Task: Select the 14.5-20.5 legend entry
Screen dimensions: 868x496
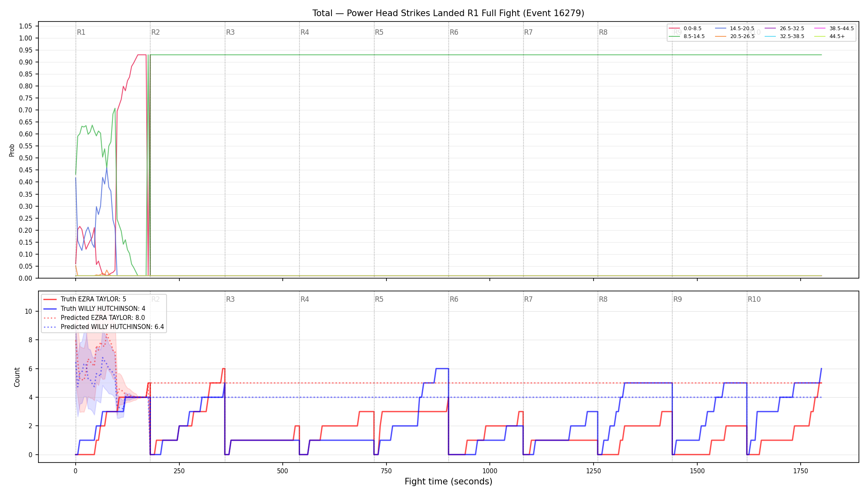Action: (x=734, y=29)
